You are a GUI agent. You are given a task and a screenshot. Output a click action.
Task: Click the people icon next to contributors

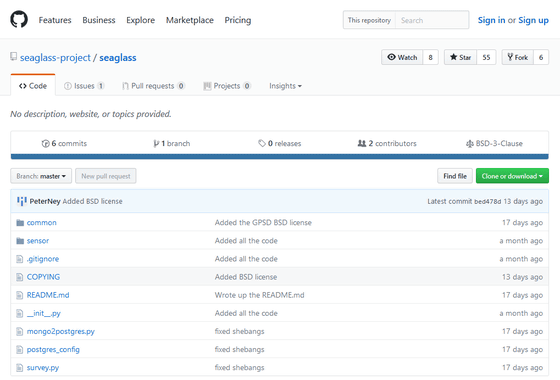[362, 143]
